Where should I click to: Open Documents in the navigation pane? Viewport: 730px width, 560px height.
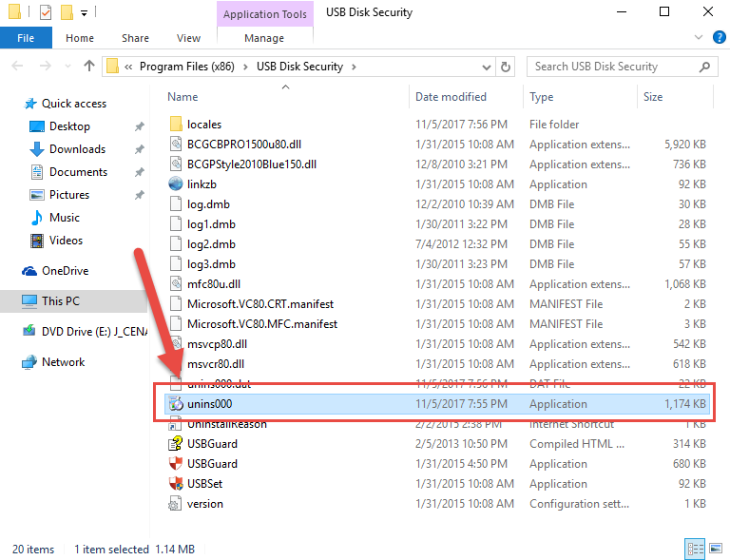78,172
